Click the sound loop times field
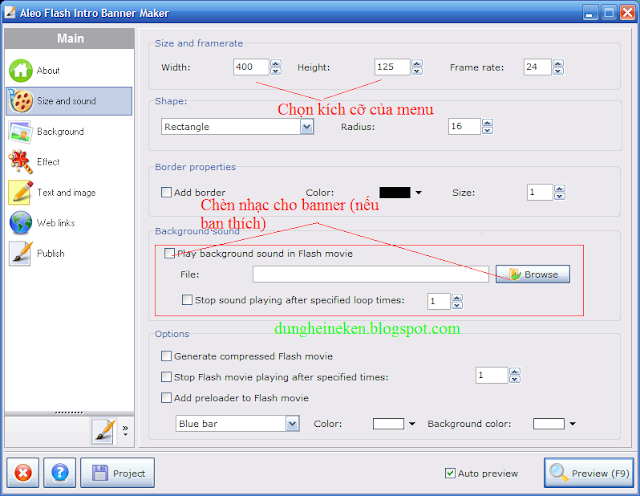The height and width of the screenshot is (496, 640). click(x=439, y=301)
